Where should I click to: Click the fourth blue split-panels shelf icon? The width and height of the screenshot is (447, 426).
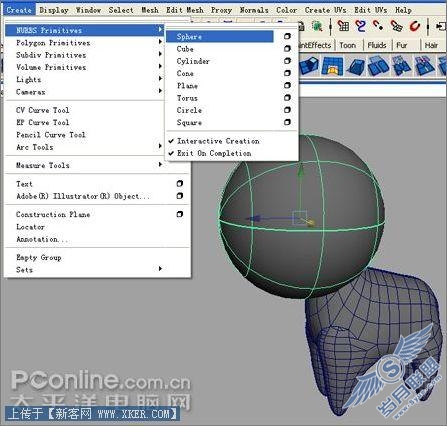coord(378,65)
